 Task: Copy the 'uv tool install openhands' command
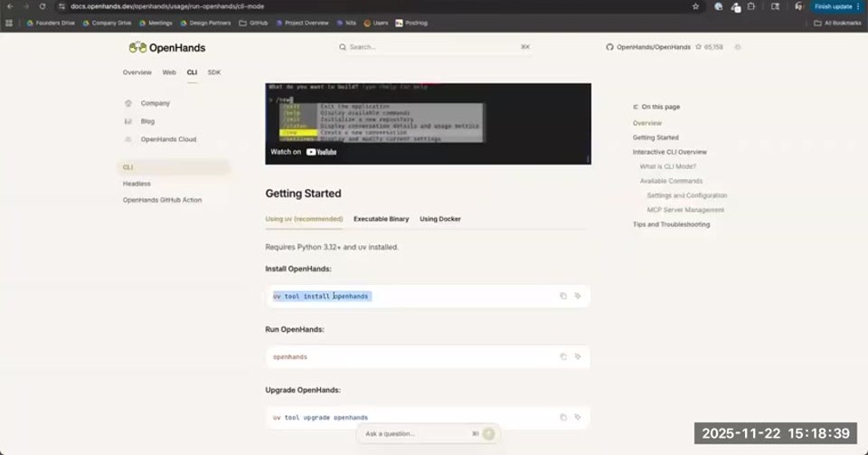563,296
